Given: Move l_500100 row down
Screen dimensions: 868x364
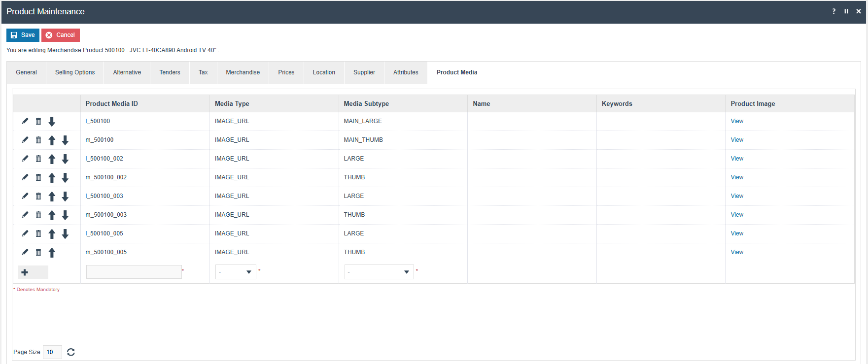Looking at the screenshot, I should (x=52, y=122).
